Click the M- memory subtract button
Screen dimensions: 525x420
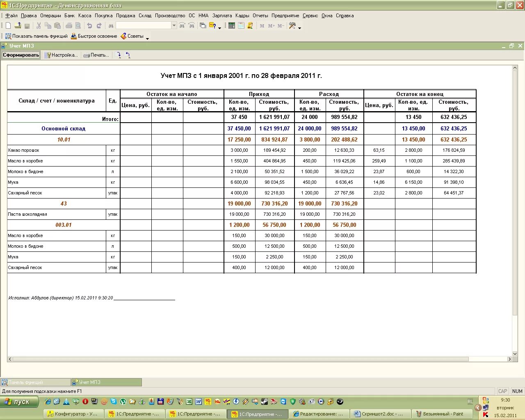281,25
